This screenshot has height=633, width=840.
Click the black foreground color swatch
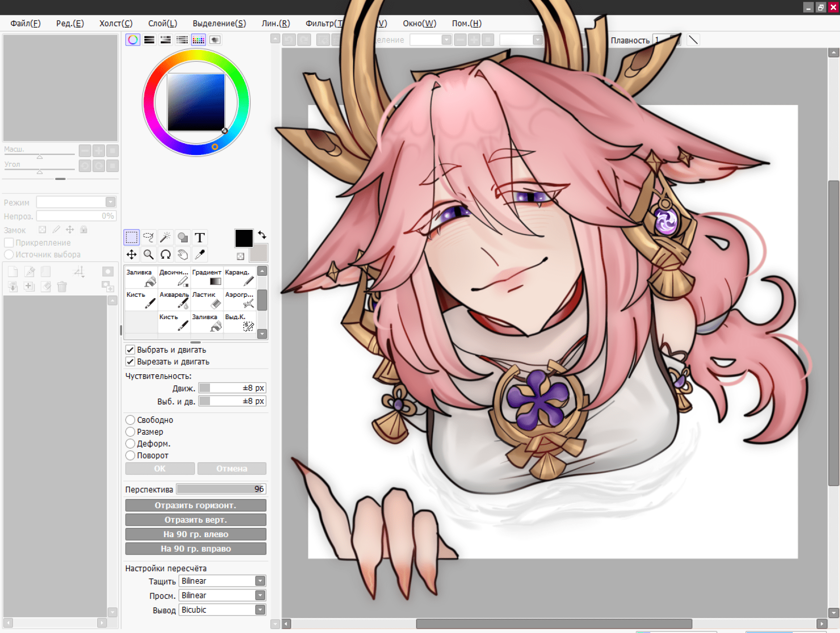click(x=244, y=238)
